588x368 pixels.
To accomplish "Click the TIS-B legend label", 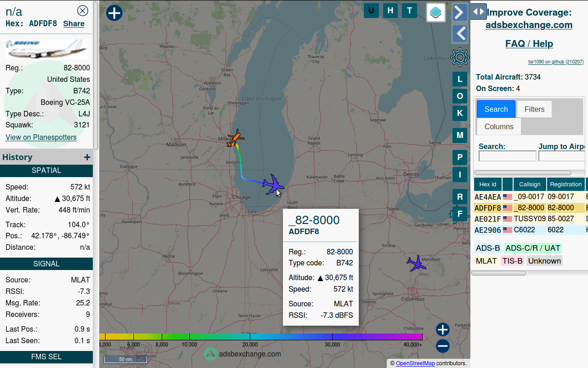I will tap(513, 261).
